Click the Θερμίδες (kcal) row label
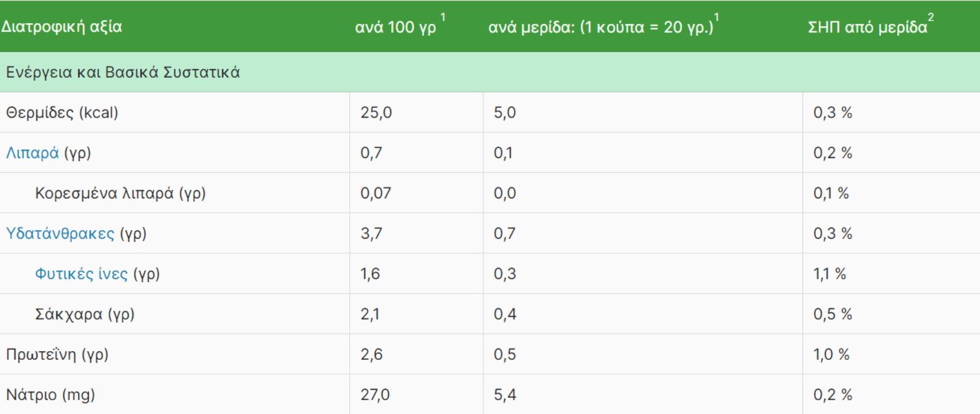The image size is (980, 414). pyautogui.click(x=62, y=112)
